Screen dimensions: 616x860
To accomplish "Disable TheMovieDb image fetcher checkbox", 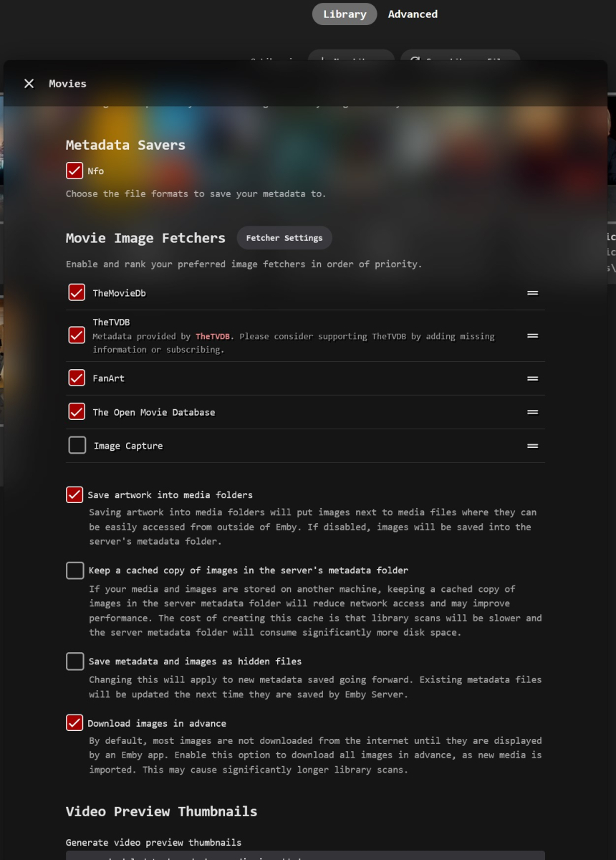I will point(77,292).
